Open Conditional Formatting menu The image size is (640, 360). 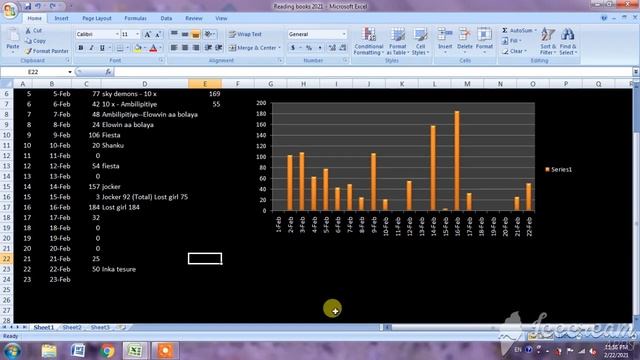tap(369, 41)
